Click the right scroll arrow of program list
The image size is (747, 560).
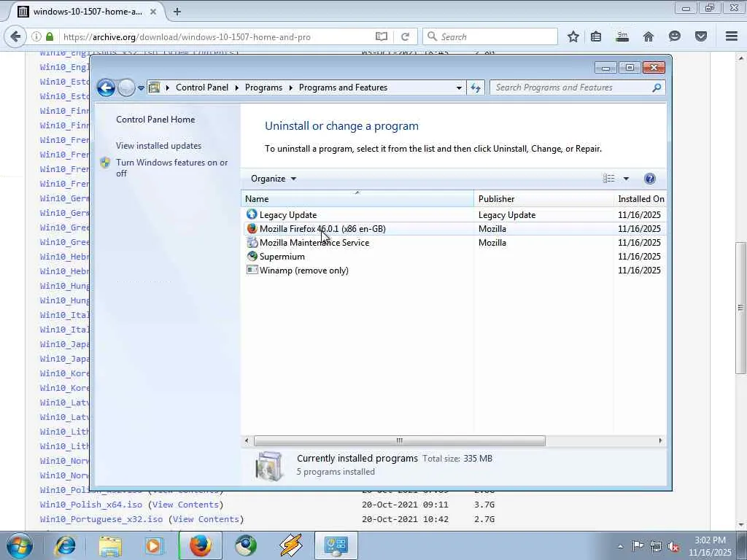coord(660,441)
